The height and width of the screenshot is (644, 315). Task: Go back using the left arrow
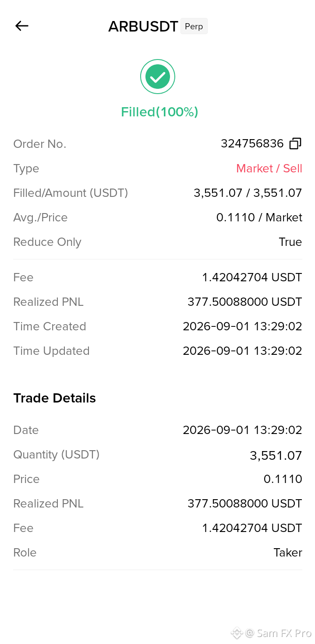pyautogui.click(x=22, y=26)
